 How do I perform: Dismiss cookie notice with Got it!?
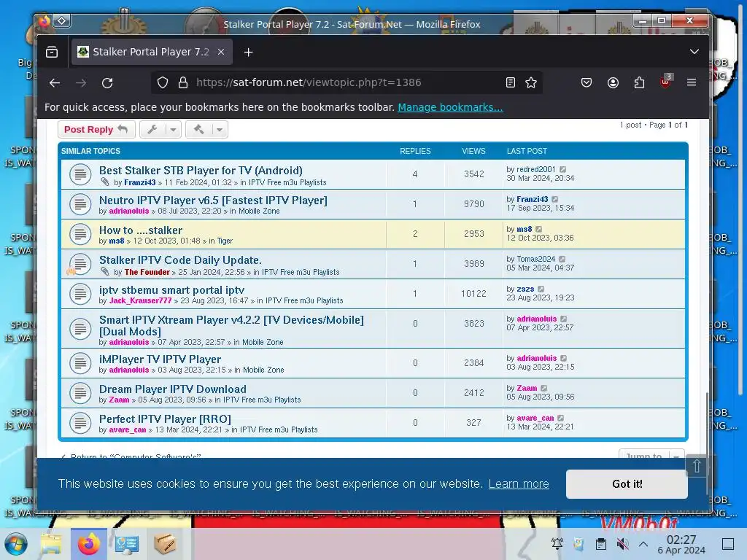[627, 484]
